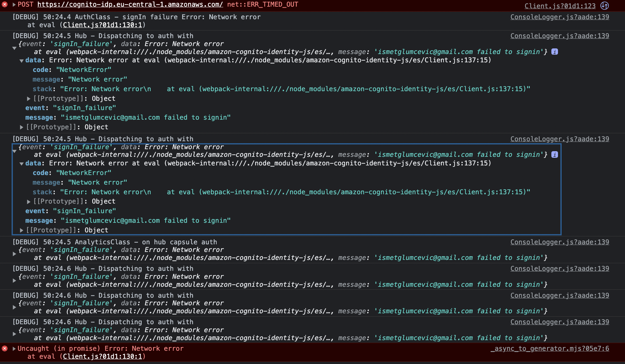This screenshot has width=625, height=364.
Task: Expand the AnalyticsClass hub capsule auth entry
Action: [x=14, y=254]
